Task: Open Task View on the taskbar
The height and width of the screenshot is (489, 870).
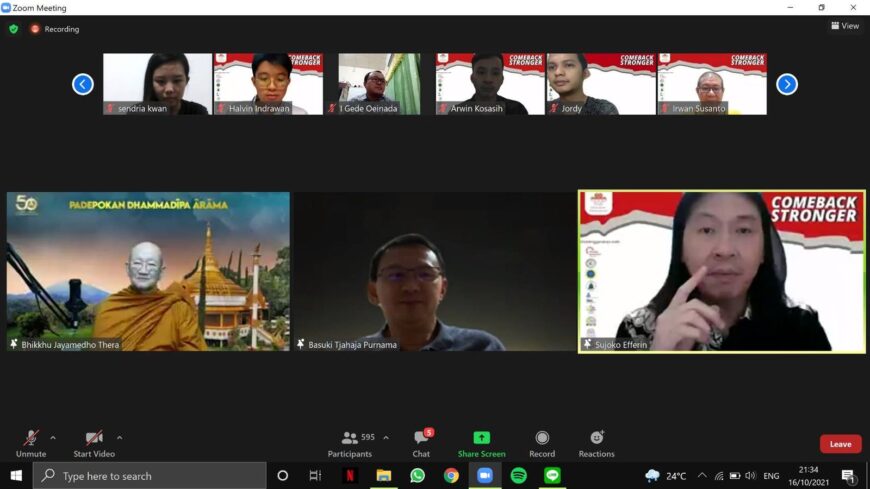Action: tap(315, 476)
